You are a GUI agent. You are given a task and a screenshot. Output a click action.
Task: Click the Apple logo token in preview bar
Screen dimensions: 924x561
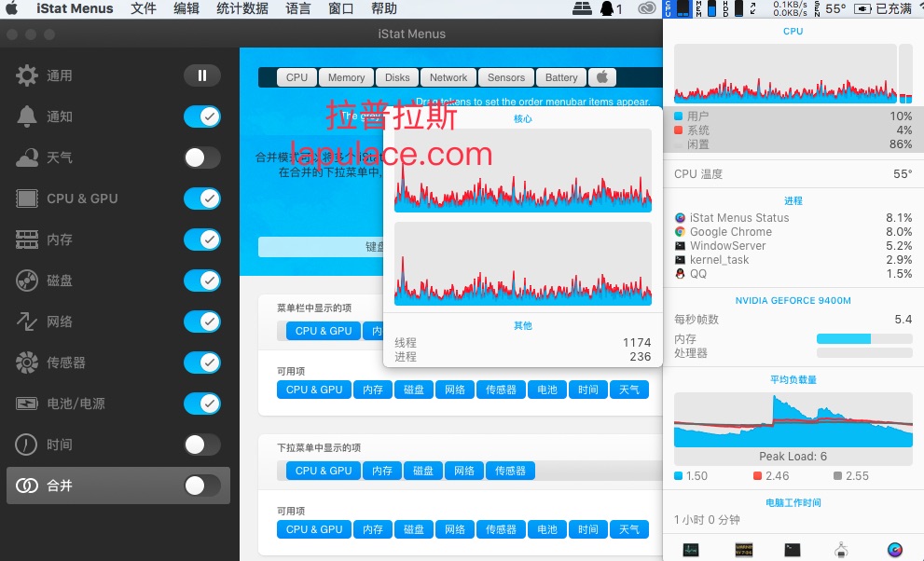602,77
